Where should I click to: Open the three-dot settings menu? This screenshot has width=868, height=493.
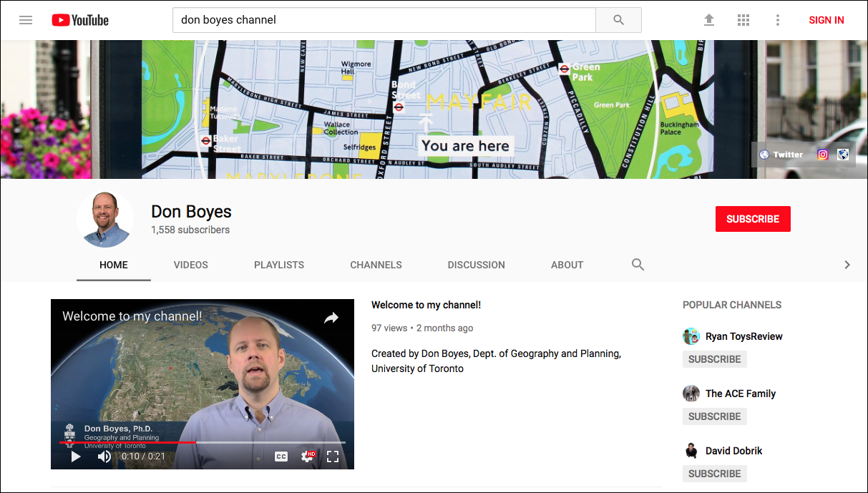click(778, 20)
